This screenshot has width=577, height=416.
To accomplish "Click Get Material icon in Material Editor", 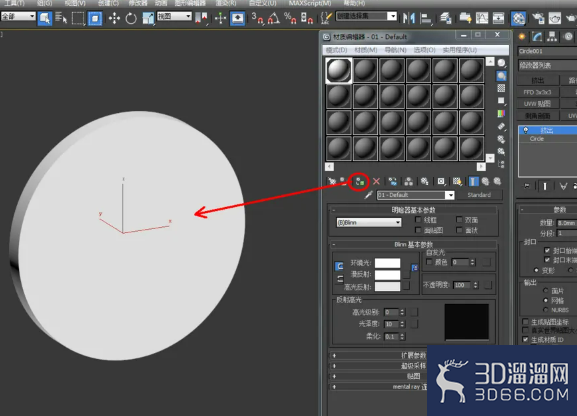I will pos(332,181).
